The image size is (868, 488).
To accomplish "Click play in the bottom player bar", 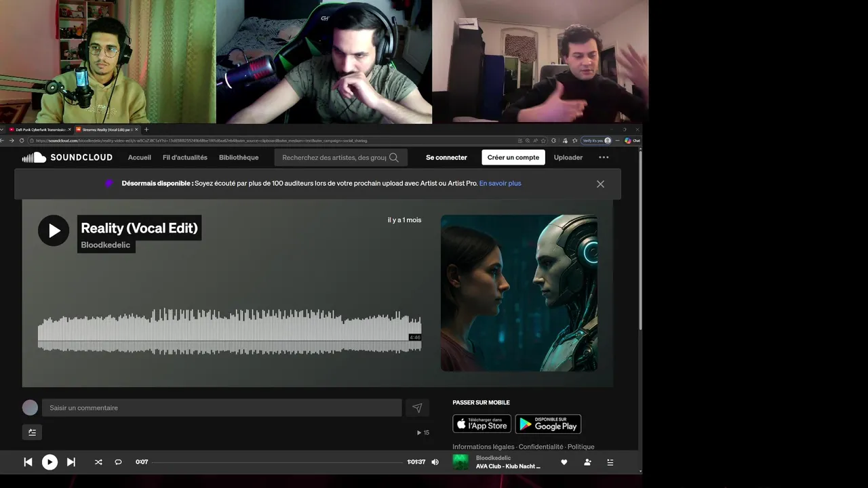I will 50,462.
